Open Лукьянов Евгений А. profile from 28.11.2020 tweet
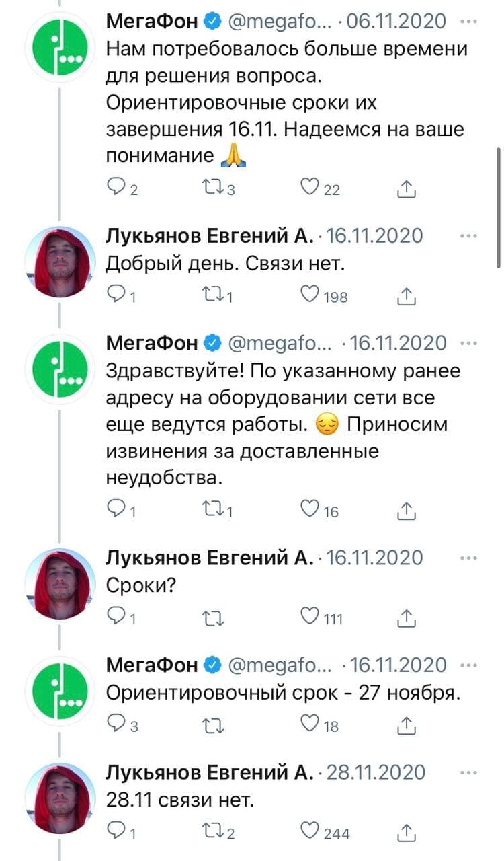 (210, 772)
